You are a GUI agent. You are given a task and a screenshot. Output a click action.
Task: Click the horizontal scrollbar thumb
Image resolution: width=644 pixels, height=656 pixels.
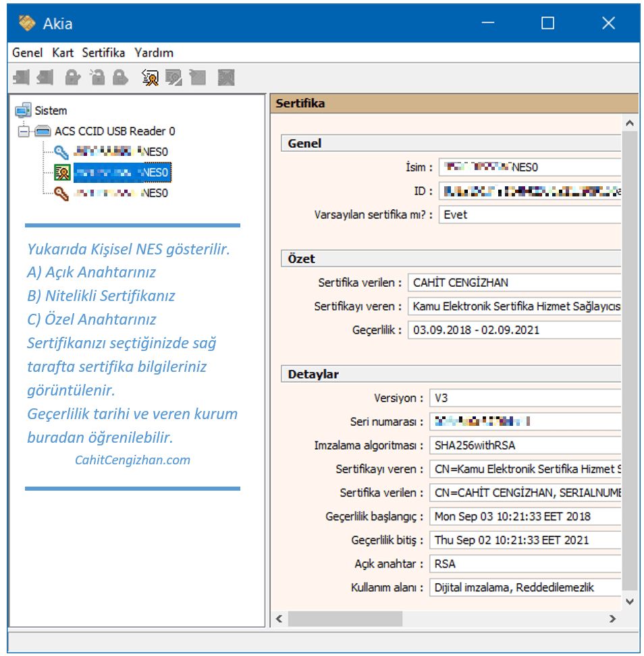[x=344, y=618]
